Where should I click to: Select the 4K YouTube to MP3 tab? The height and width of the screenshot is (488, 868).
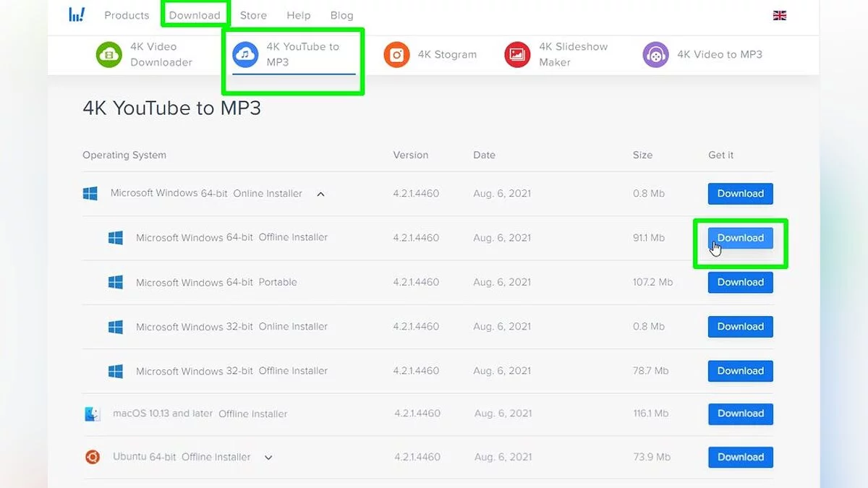pyautogui.click(x=294, y=55)
